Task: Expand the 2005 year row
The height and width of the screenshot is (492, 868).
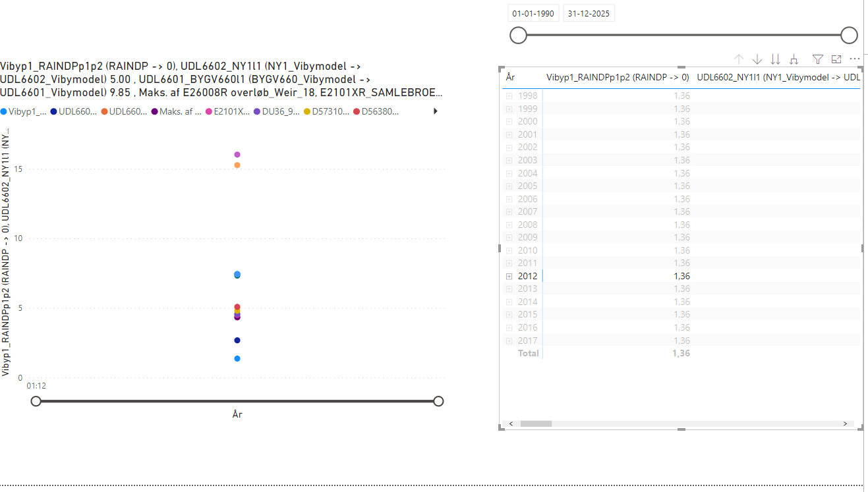Action: (x=509, y=186)
